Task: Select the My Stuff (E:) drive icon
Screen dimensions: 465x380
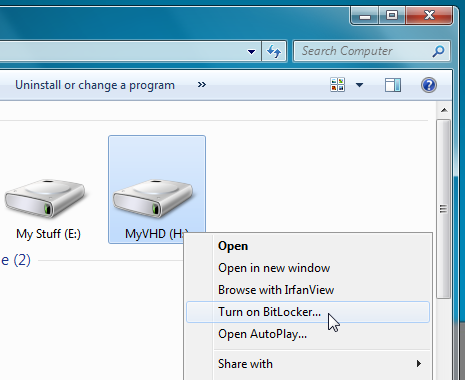Action: click(45, 198)
